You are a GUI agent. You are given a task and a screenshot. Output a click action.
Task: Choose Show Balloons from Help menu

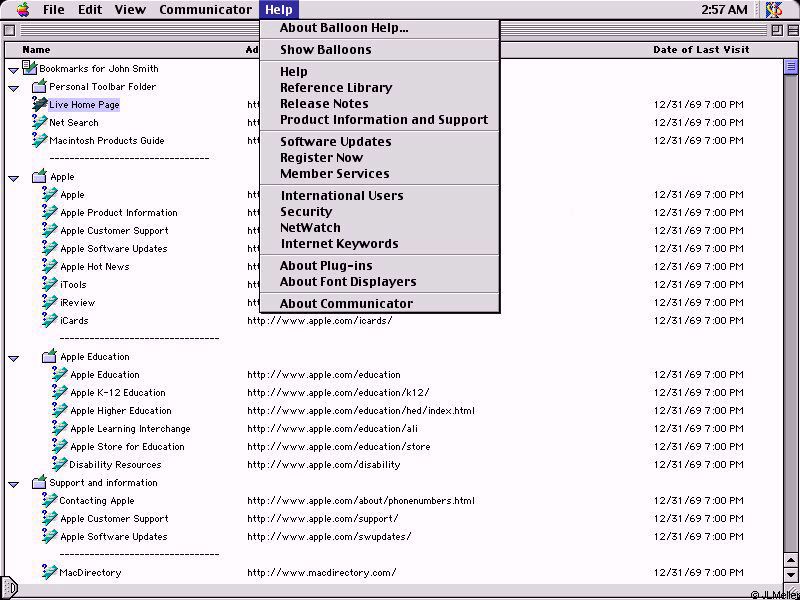(325, 50)
